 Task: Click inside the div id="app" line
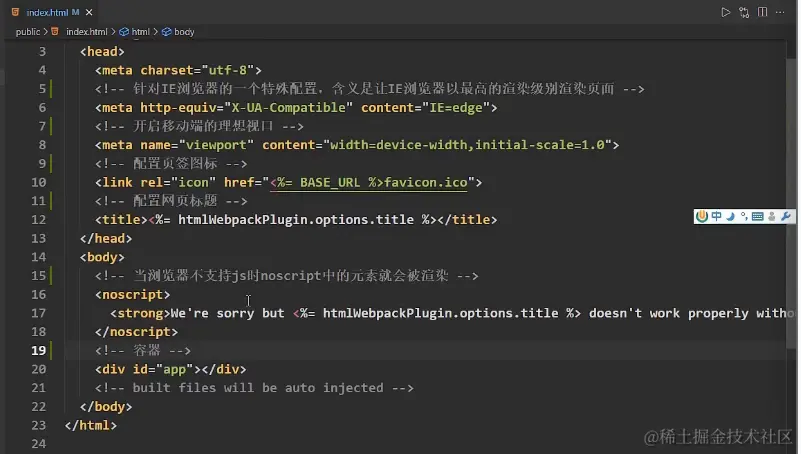(170, 369)
